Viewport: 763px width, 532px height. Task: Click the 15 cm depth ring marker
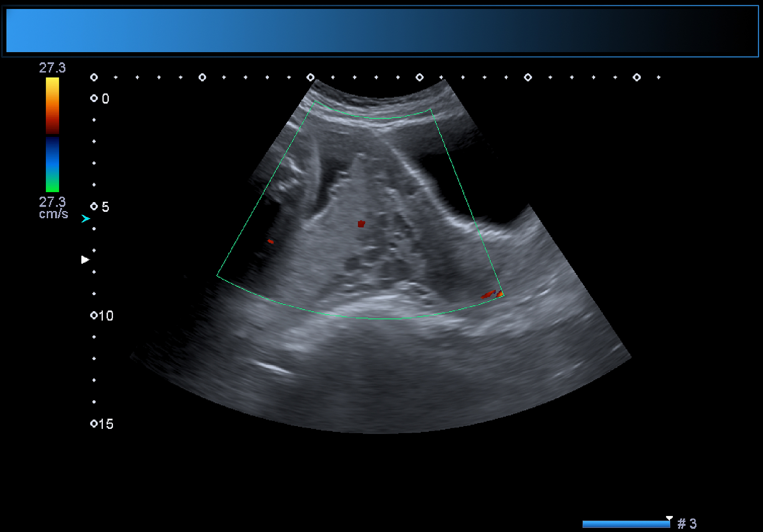(x=94, y=424)
